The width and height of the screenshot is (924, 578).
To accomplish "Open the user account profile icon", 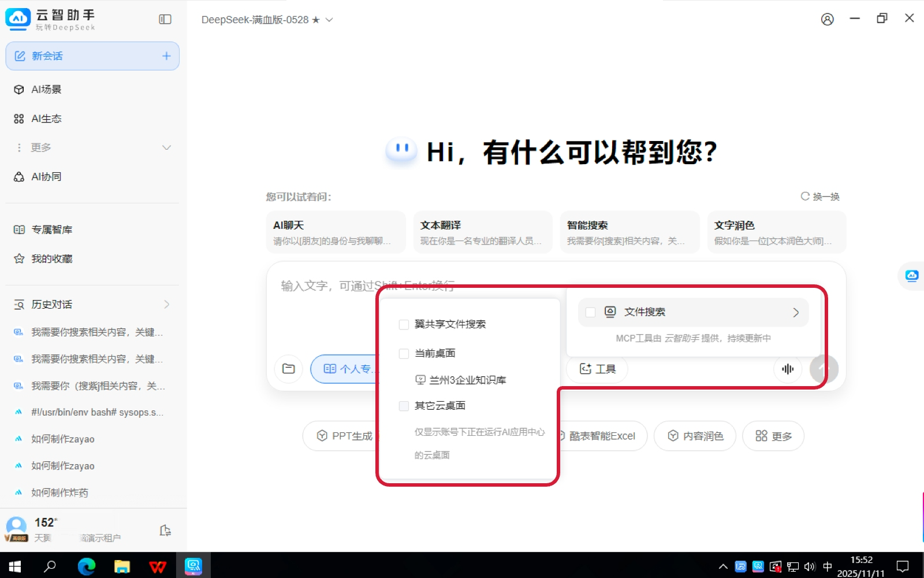I will pos(827,20).
